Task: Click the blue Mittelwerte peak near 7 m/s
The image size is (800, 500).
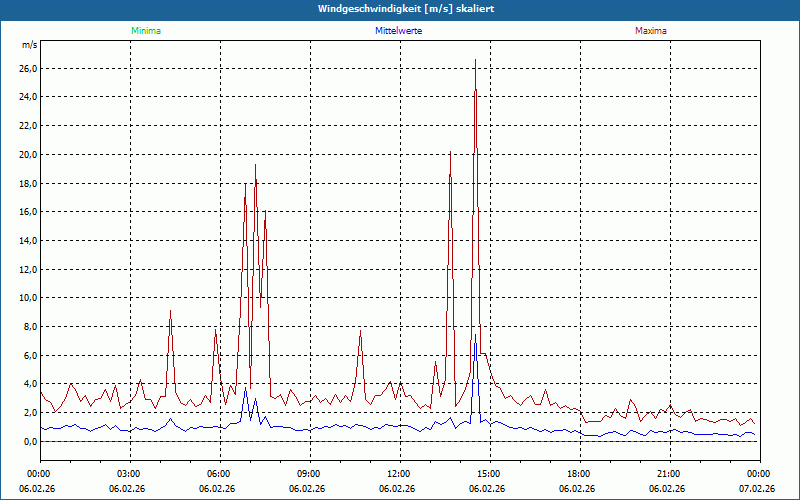Action: pos(476,335)
